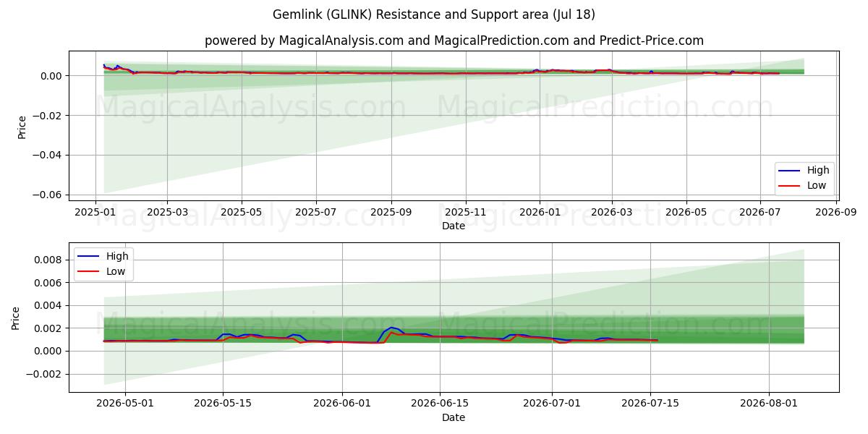Image resolution: width=868 pixels, height=434 pixels.
Task: Click the '2026-05' x-axis label on the top chart
Action: point(686,213)
